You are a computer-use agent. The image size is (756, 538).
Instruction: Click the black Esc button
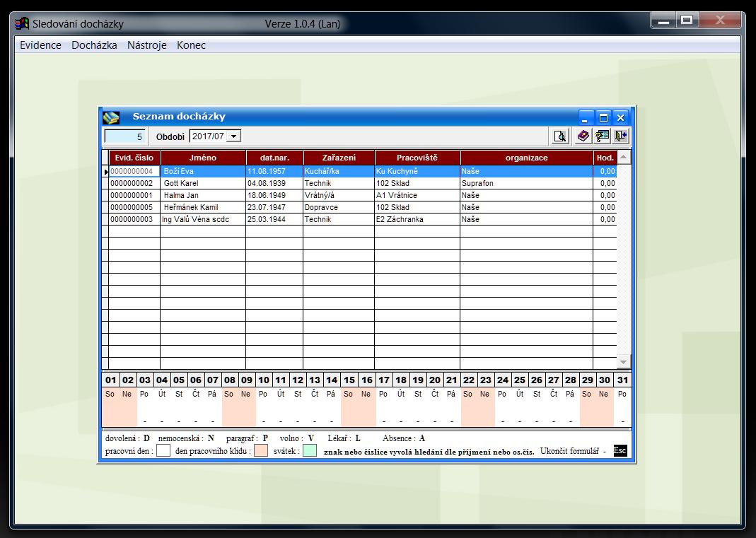(x=620, y=451)
